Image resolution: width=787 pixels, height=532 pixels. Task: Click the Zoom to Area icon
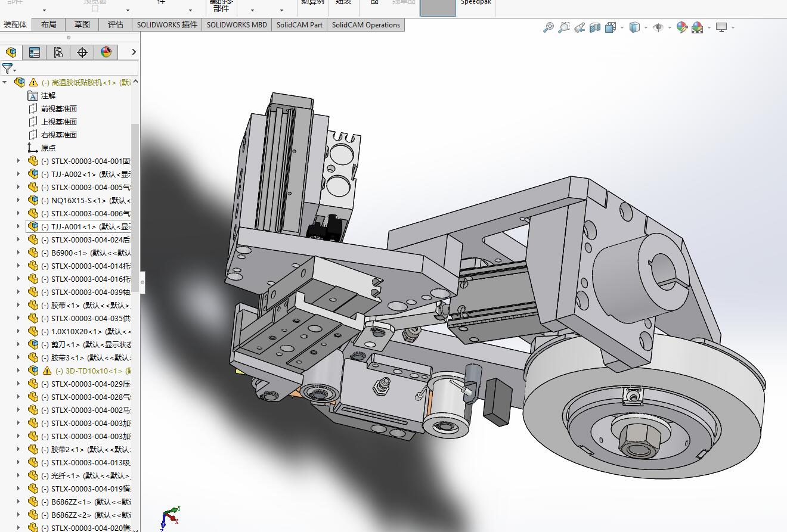click(x=563, y=27)
